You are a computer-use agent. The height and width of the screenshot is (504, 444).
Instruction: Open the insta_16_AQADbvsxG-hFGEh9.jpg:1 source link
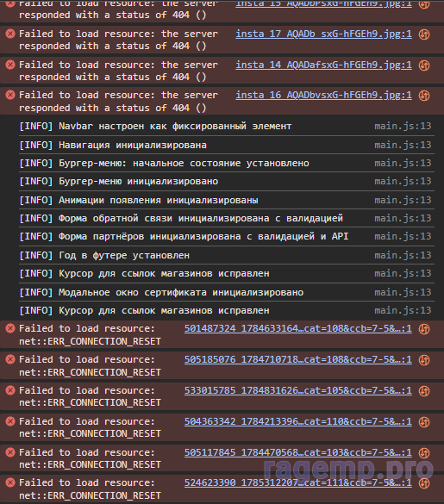[323, 96]
